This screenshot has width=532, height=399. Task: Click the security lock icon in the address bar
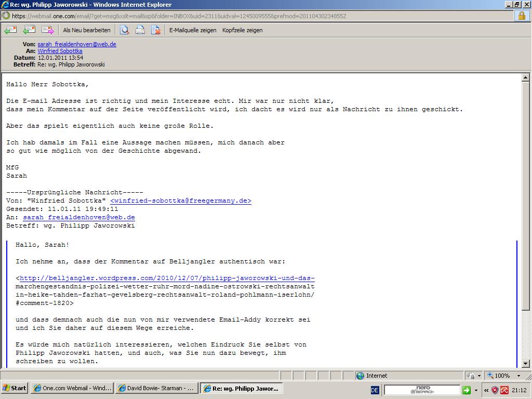click(x=522, y=16)
